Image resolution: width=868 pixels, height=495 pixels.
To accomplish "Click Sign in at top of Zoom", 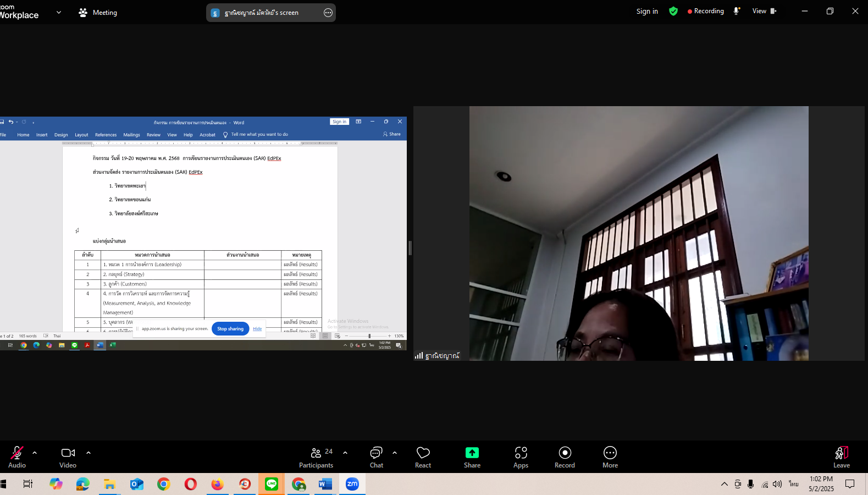I will pyautogui.click(x=647, y=11).
